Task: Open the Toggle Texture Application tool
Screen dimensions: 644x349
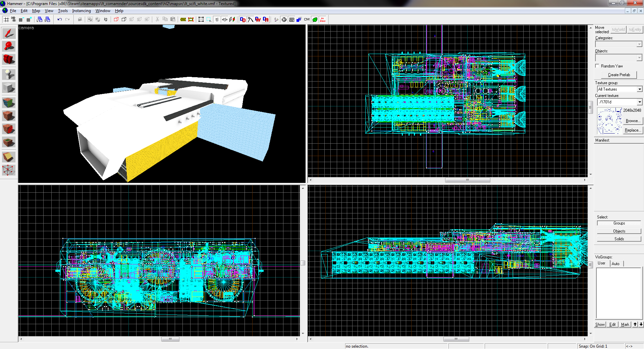Action: [9, 102]
